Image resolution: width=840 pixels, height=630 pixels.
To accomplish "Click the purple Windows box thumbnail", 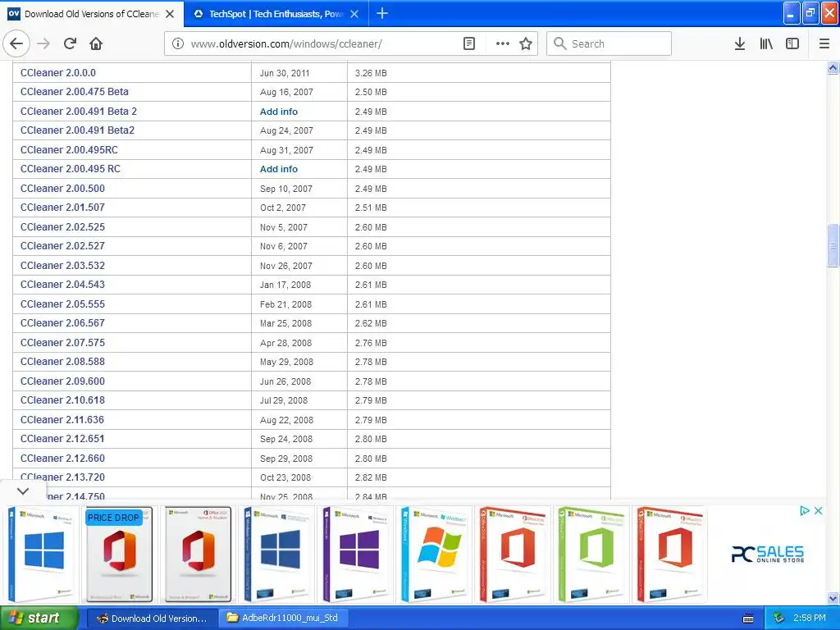I will point(356,555).
